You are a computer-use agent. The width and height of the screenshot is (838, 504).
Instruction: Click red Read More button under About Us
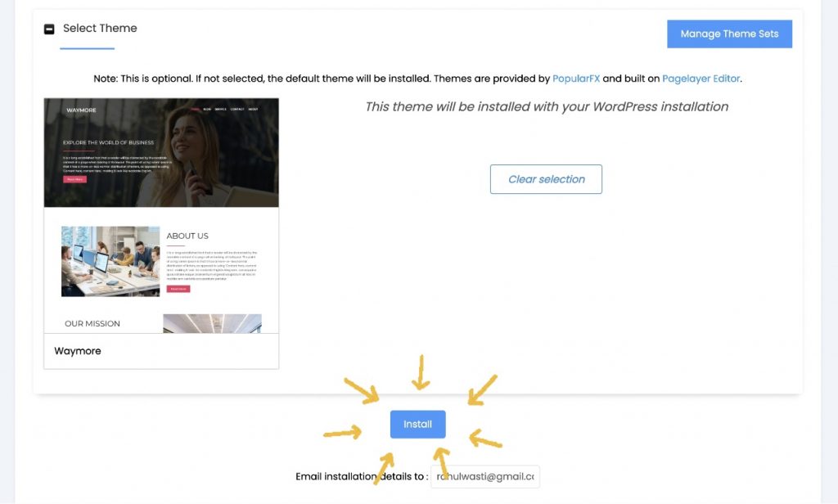coord(178,289)
